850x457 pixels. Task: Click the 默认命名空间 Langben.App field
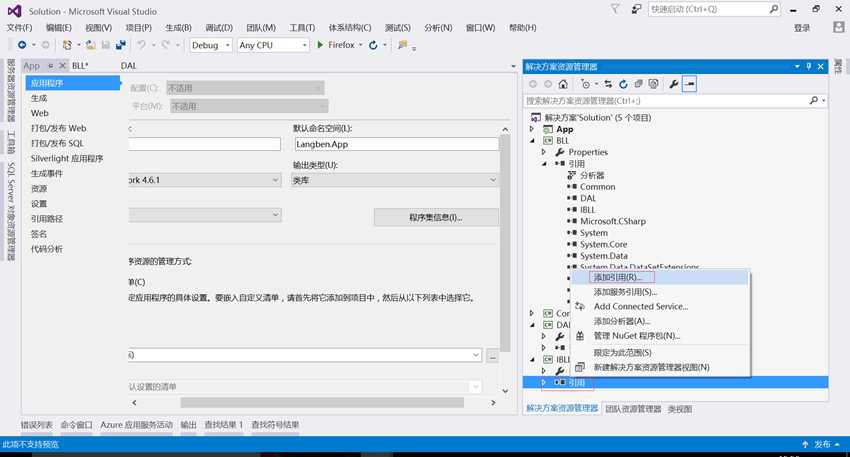[x=396, y=144]
